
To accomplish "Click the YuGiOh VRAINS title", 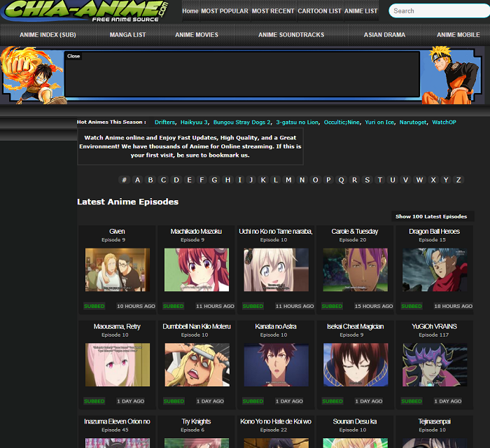I will coord(434,326).
